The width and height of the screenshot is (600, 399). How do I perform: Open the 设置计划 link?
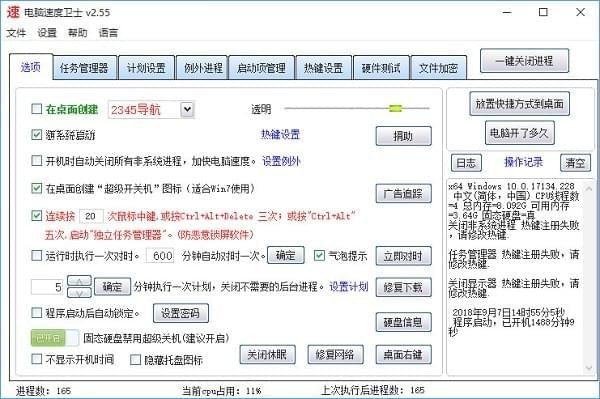point(349,287)
